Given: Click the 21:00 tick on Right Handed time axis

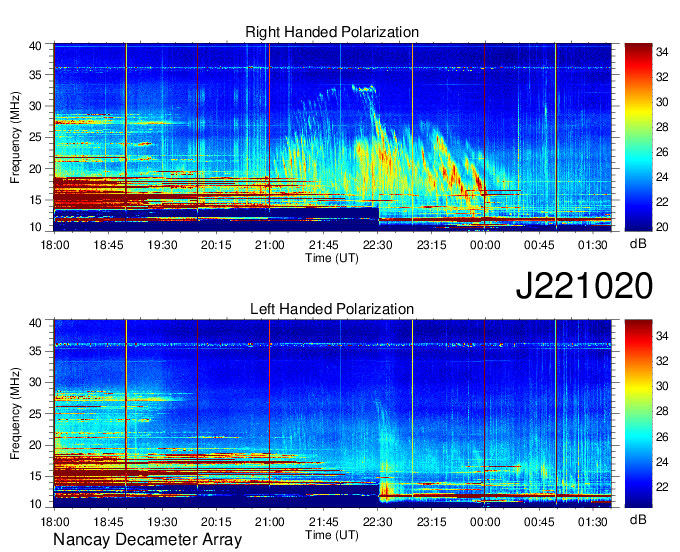Looking at the screenshot, I should 270,245.
